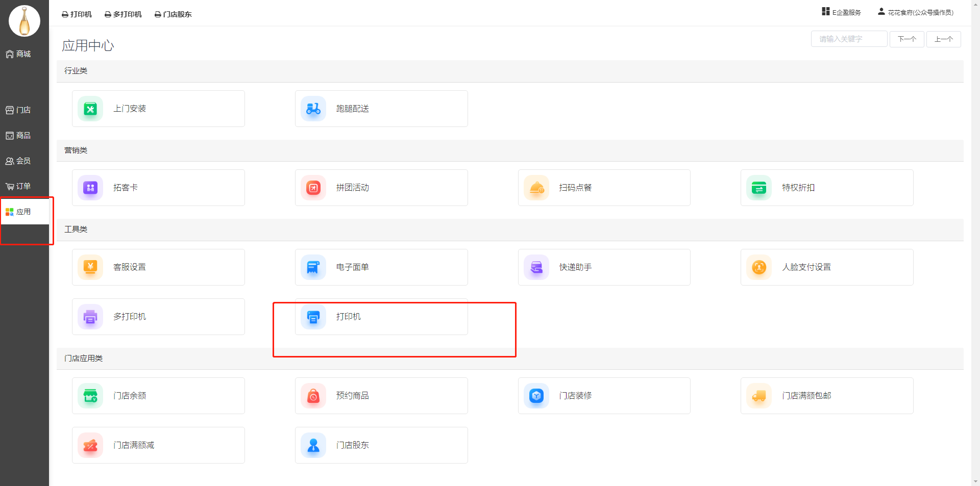This screenshot has height=486, width=980.
Task: Open the 门店股东 person icon
Action: click(313, 445)
